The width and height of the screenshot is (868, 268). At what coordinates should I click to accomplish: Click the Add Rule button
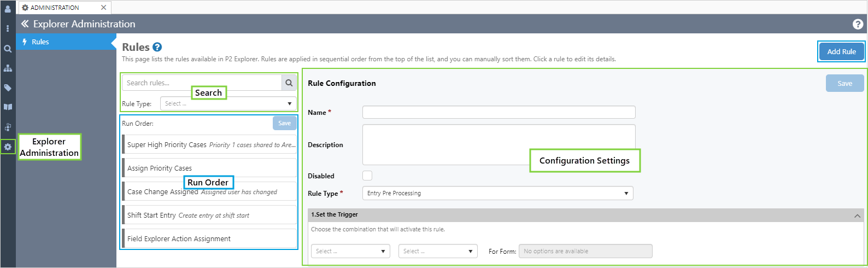coord(841,51)
